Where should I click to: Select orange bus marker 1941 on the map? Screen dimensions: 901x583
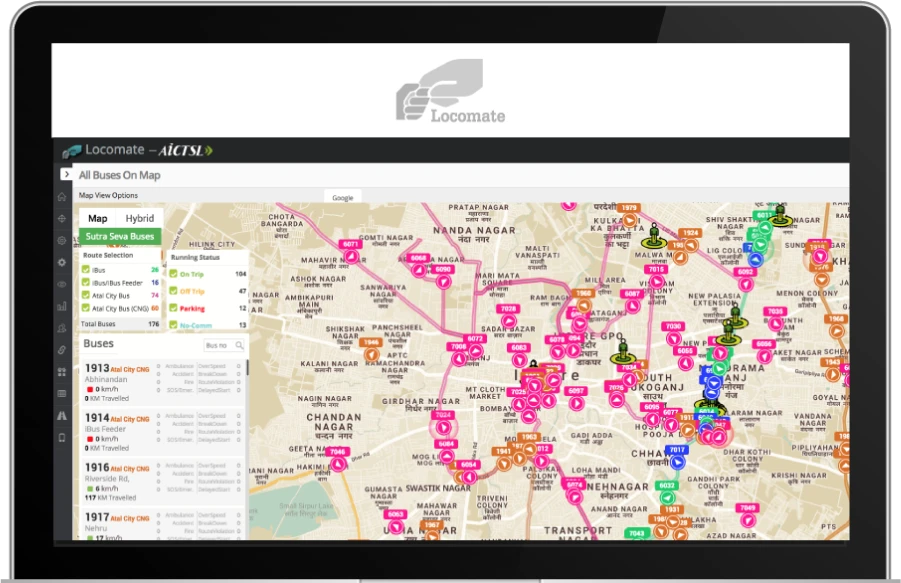click(x=503, y=458)
